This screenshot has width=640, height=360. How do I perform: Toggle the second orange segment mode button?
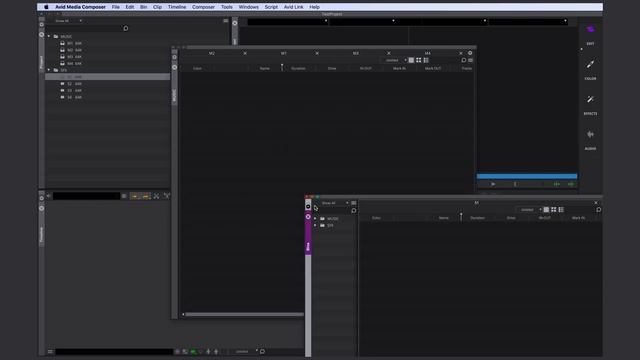pyautogui.click(x=146, y=196)
